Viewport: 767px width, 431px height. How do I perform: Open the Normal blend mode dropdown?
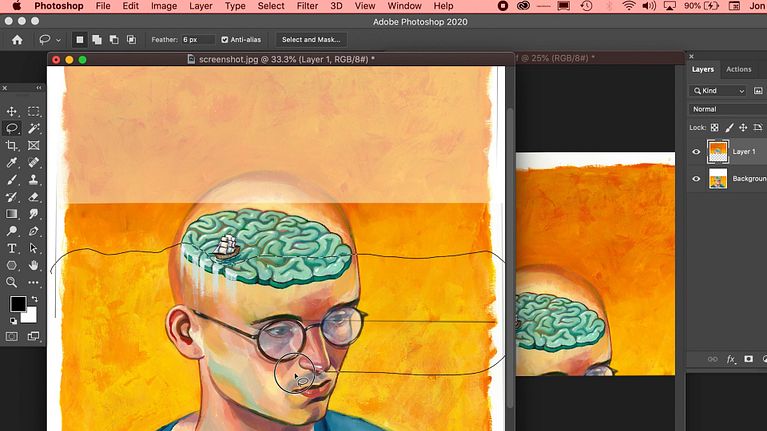(x=728, y=109)
